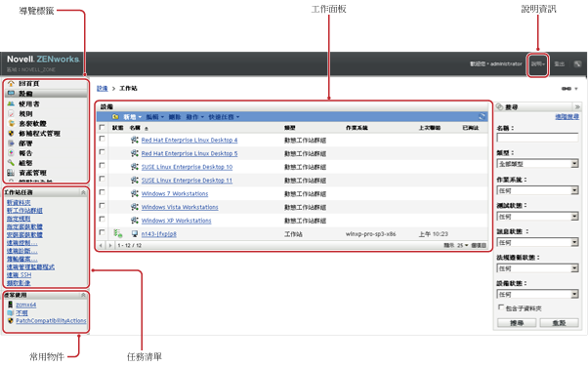Check the Red Hat Enterprise Linux Desktop 5 row
Viewport: 588px width, 367px height.
pos(102,152)
